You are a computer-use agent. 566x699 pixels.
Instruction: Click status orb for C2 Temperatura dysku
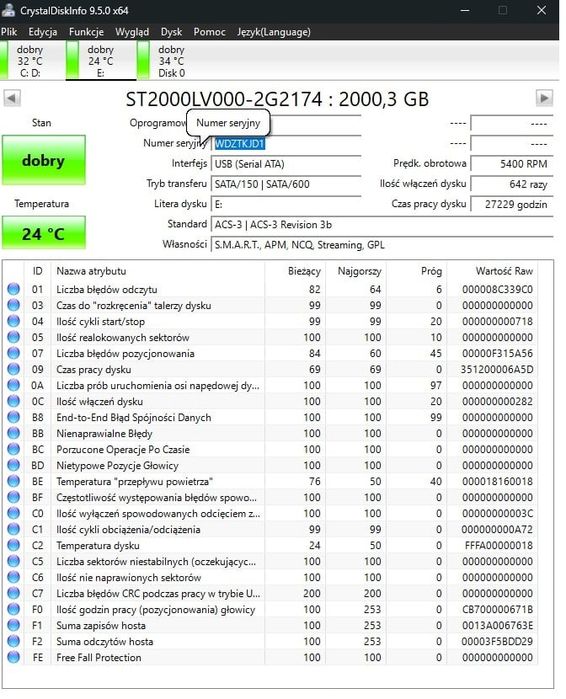click(14, 545)
